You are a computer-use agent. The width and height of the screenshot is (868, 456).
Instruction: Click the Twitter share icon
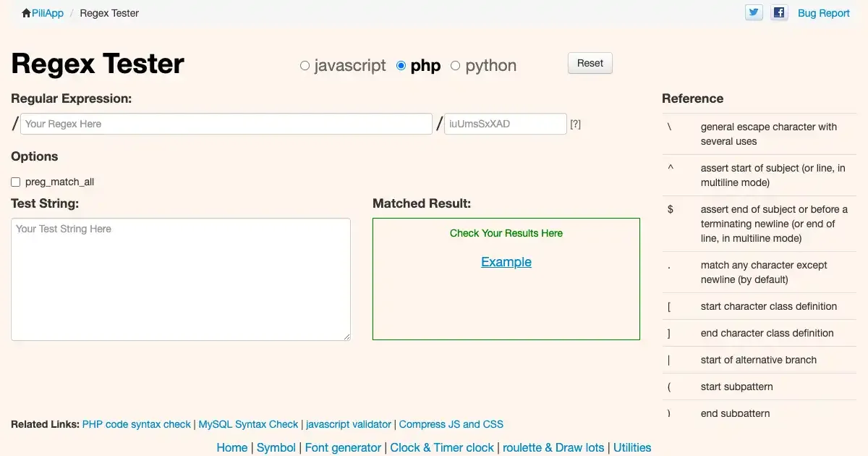(x=754, y=12)
